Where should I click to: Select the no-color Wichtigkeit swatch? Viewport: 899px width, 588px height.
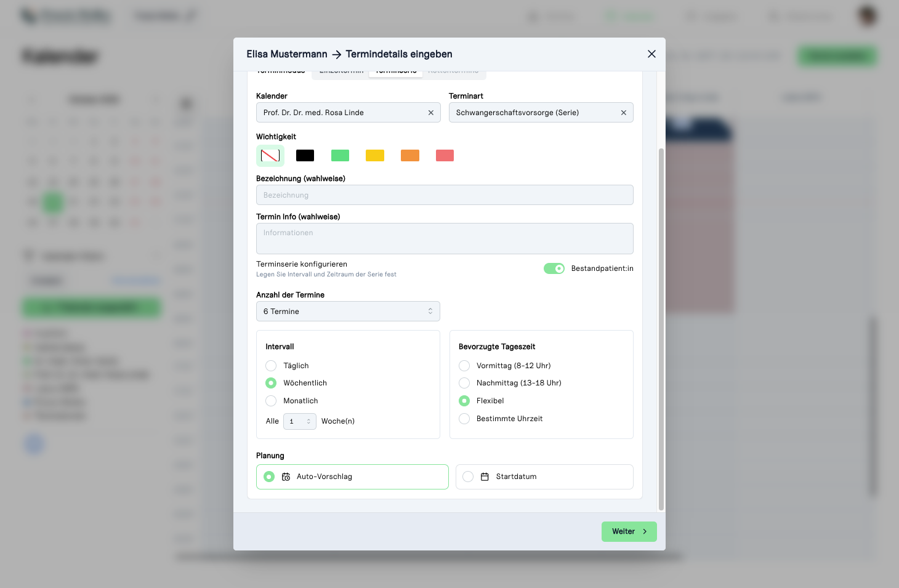click(270, 156)
